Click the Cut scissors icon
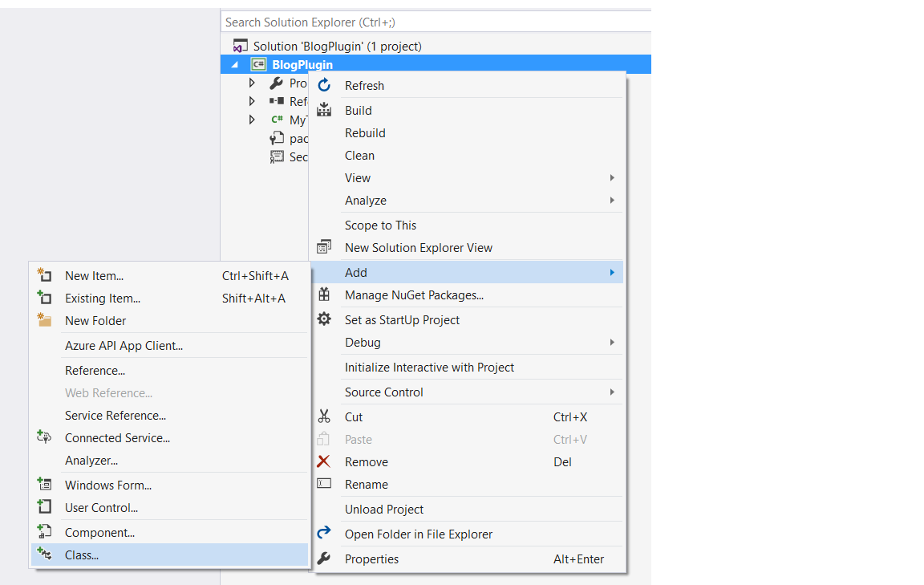The width and height of the screenshot is (924, 585). [324, 416]
